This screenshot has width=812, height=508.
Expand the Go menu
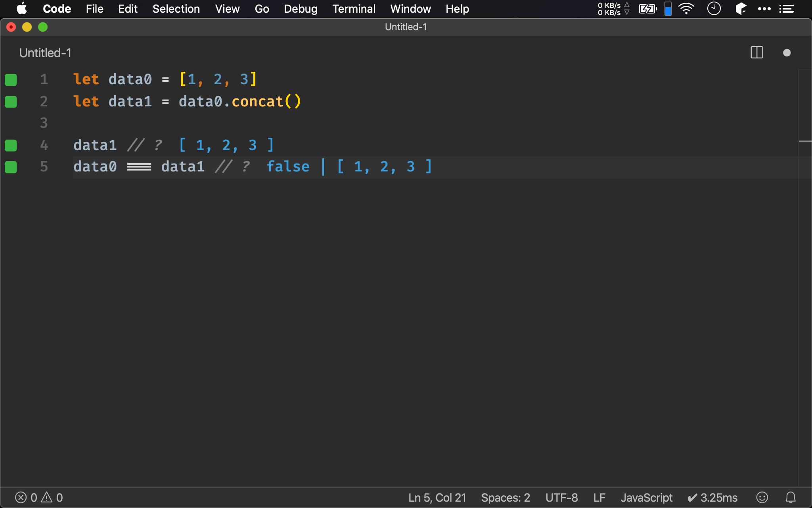(x=262, y=8)
